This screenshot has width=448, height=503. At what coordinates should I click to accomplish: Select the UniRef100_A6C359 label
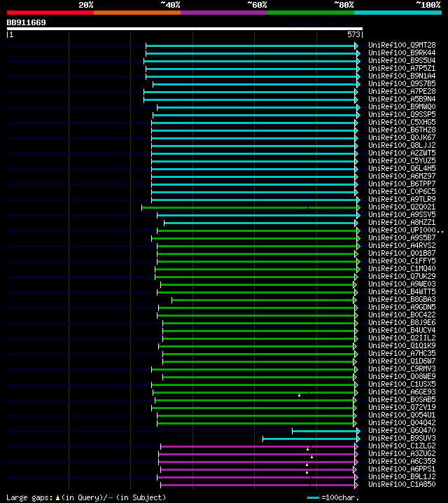pyautogui.click(x=402, y=461)
